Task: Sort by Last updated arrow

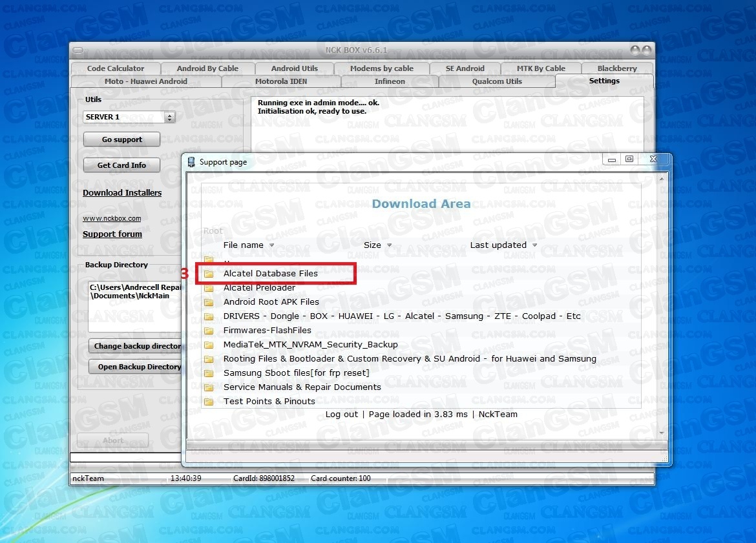Action: [x=534, y=245]
